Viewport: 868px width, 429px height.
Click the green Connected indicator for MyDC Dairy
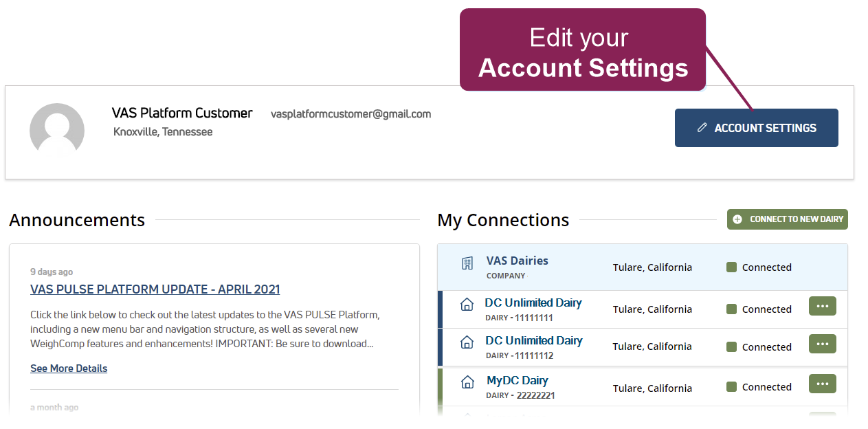pyautogui.click(x=731, y=386)
